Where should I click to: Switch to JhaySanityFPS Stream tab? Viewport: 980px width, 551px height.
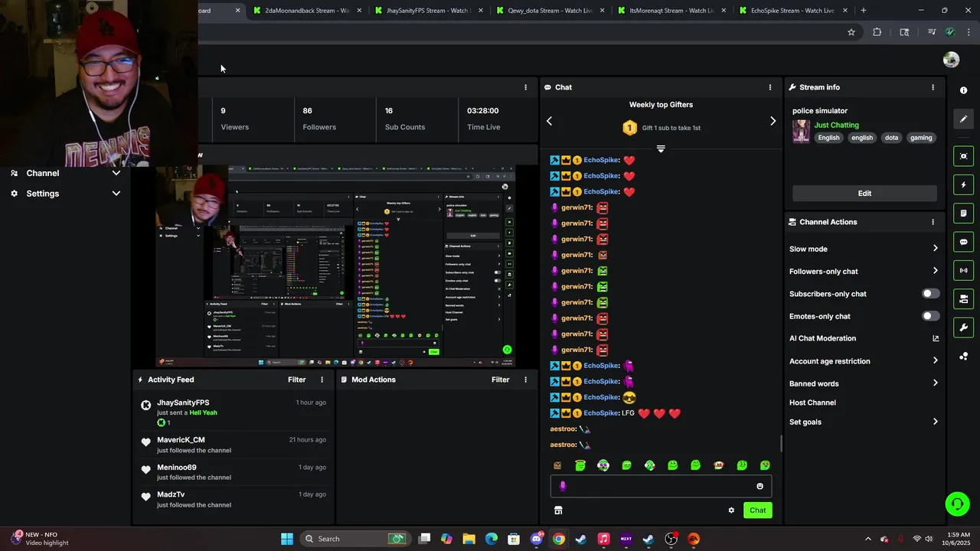tap(428, 11)
